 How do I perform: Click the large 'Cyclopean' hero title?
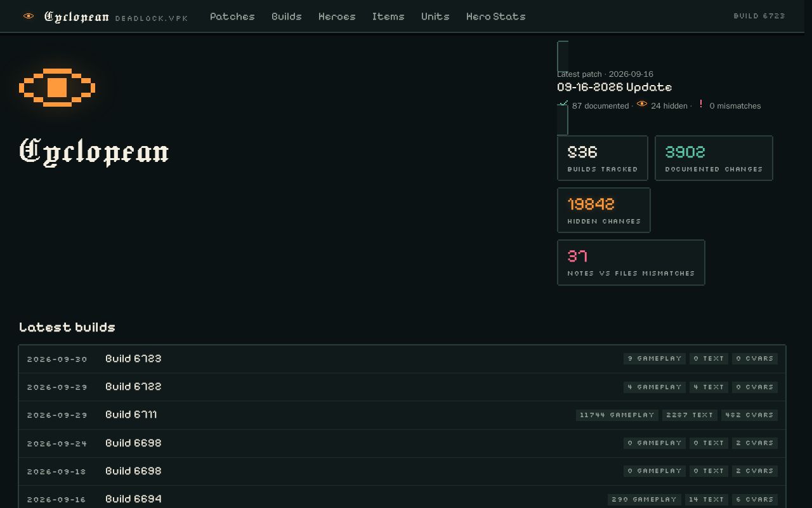pos(94,152)
